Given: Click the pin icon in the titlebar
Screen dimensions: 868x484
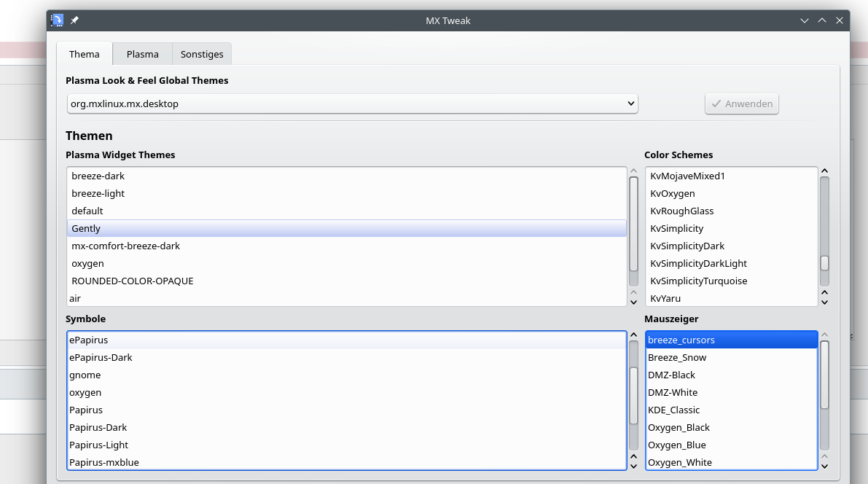Looking at the screenshot, I should tap(74, 20).
